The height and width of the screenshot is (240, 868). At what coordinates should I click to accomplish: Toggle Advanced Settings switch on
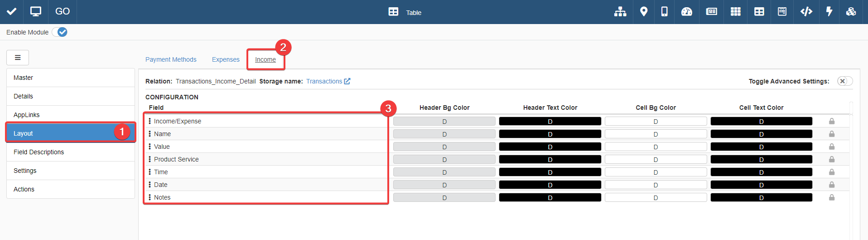point(844,81)
